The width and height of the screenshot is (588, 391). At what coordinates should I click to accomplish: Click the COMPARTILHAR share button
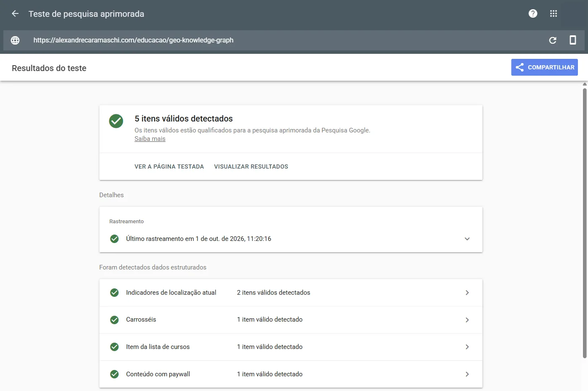544,67
